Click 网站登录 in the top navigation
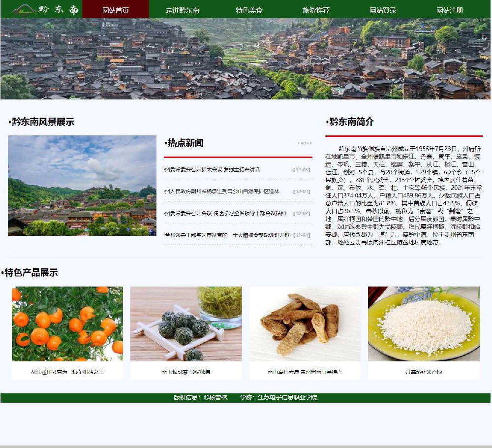The image size is (492, 448). [x=383, y=10]
